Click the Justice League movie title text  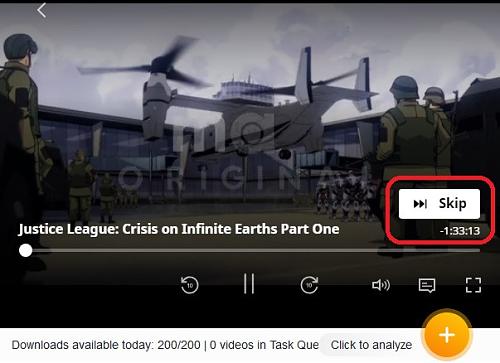tap(179, 229)
